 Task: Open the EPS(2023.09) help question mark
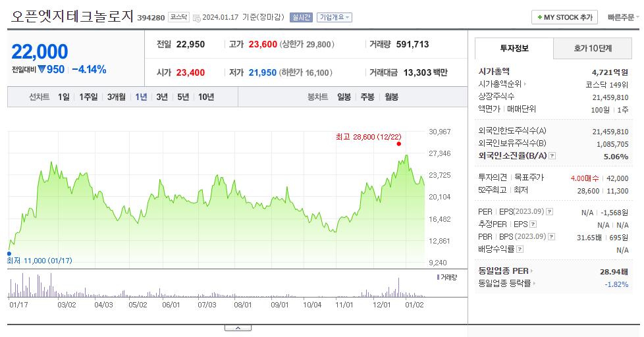550,212
